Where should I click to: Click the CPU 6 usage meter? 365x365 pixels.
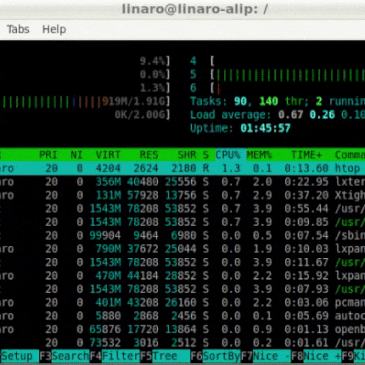[277, 88]
